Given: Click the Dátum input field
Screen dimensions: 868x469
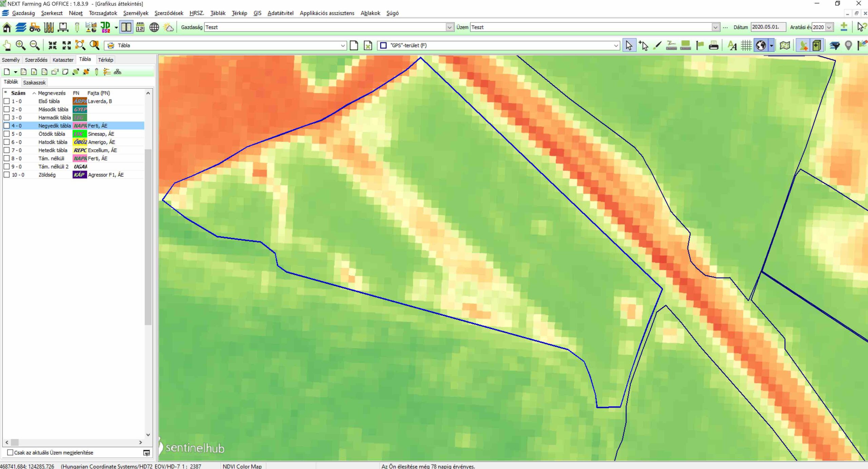Looking at the screenshot, I should (768, 27).
